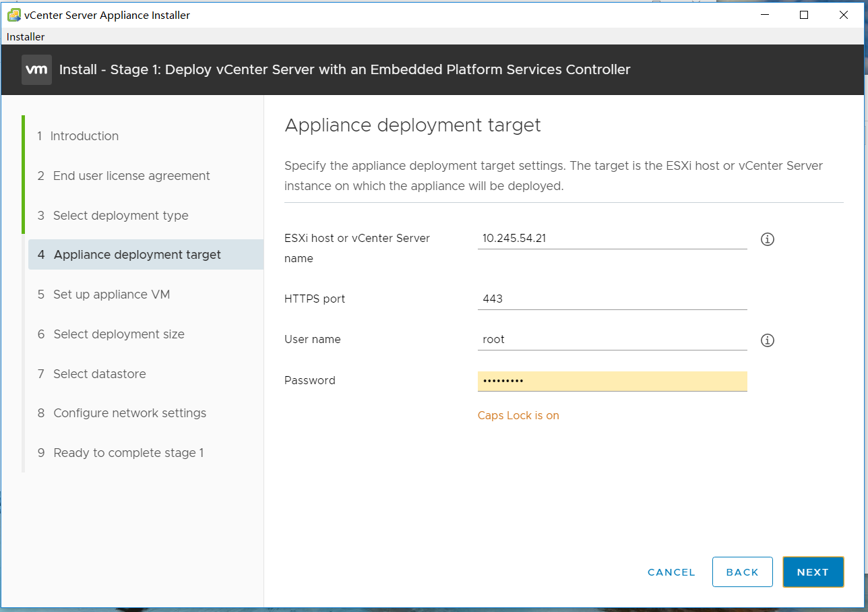Viewport: 868px width, 612px height.
Task: Go to step 2 End user license agreement
Action: click(x=123, y=176)
